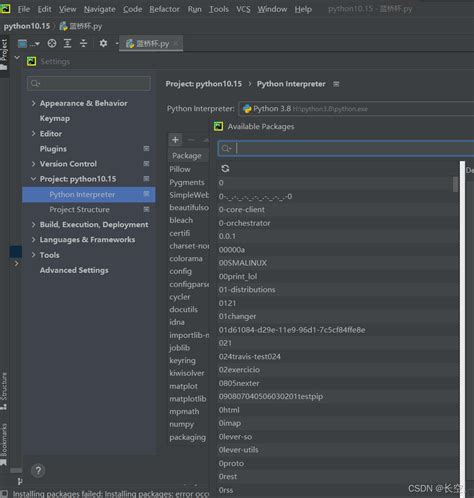Click the select opened file target icon

[x=52, y=43]
